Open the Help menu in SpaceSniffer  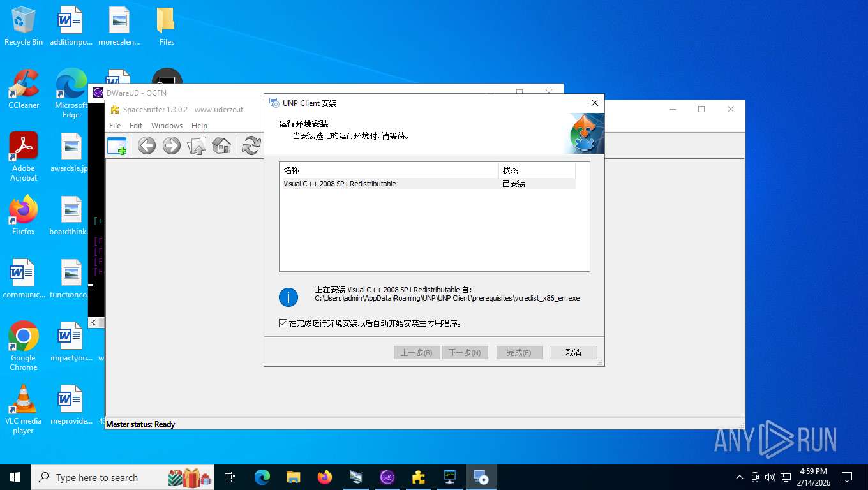click(x=200, y=126)
